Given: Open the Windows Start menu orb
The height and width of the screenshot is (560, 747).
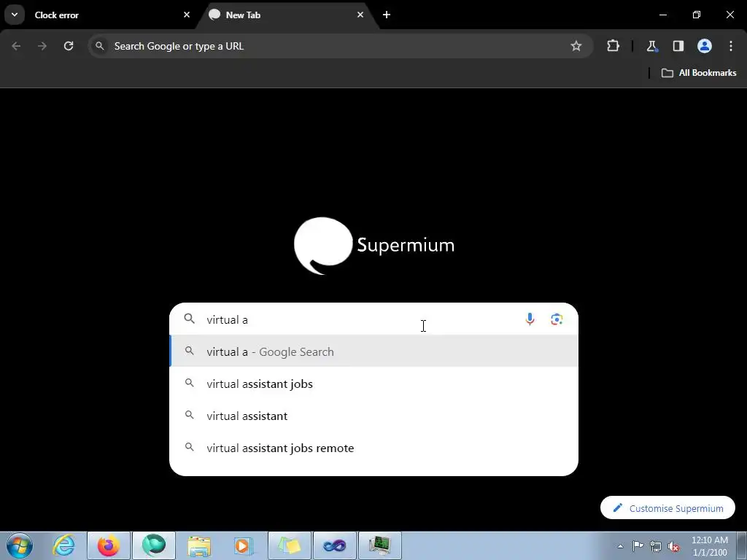Looking at the screenshot, I should pos(20,545).
